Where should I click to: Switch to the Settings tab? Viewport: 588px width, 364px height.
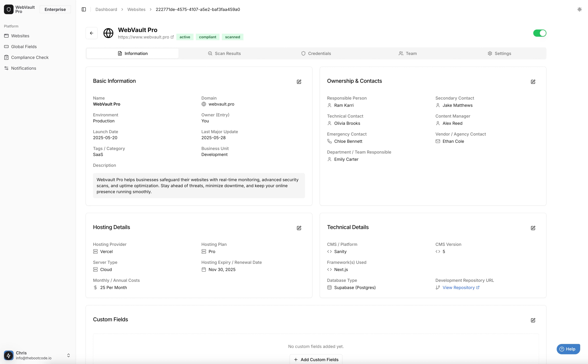pos(499,53)
